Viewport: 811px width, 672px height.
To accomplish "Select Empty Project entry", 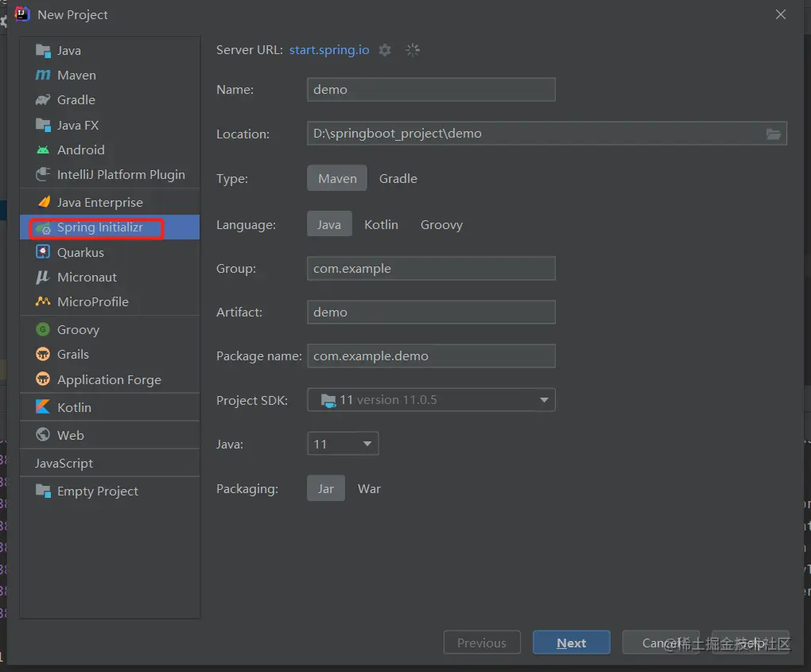I will point(110,491).
